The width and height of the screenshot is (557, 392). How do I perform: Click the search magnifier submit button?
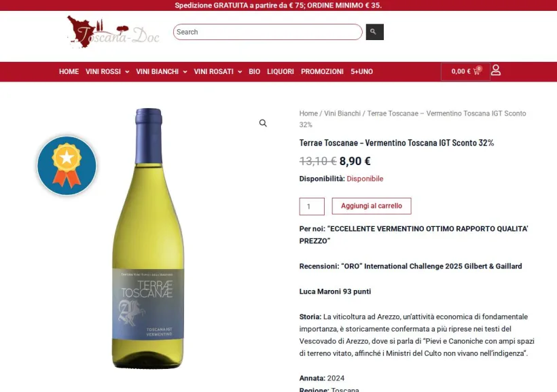coord(375,32)
